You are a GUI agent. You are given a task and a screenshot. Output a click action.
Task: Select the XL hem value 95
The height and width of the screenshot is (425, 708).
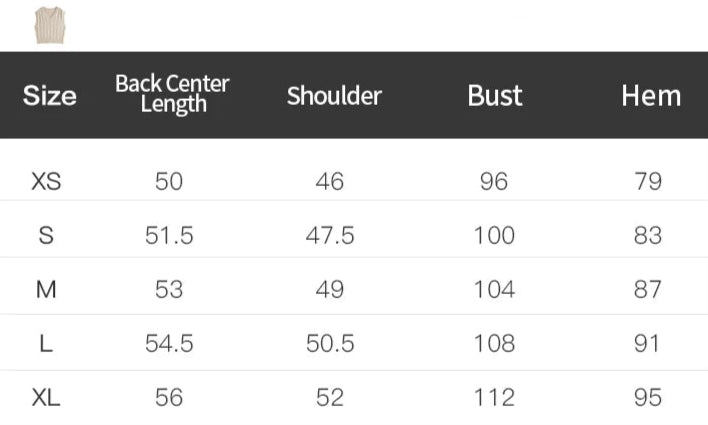click(648, 398)
